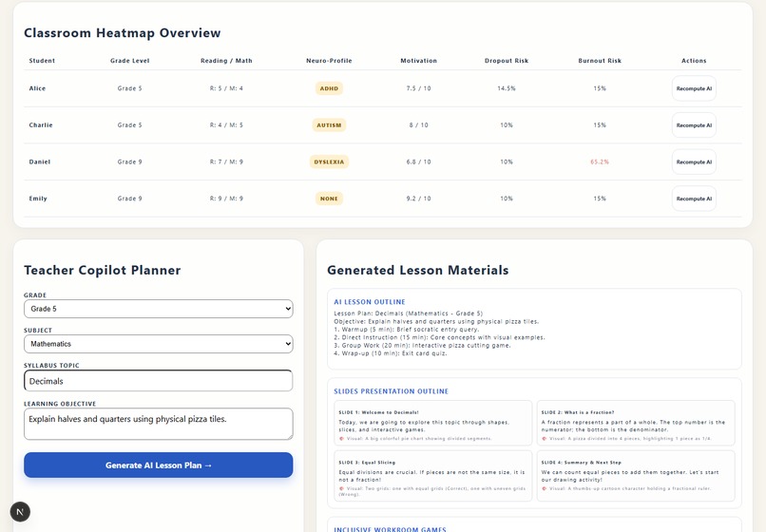Screen dimensions: 766x532
Task: Open the Next.js dev tools badge
Action: pyautogui.click(x=20, y=511)
